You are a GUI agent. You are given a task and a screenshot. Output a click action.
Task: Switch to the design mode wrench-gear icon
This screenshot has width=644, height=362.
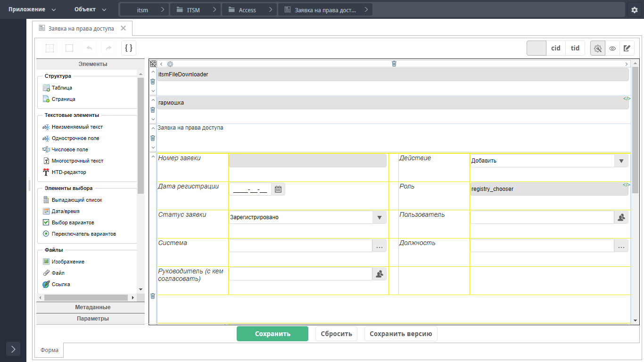[x=598, y=48]
